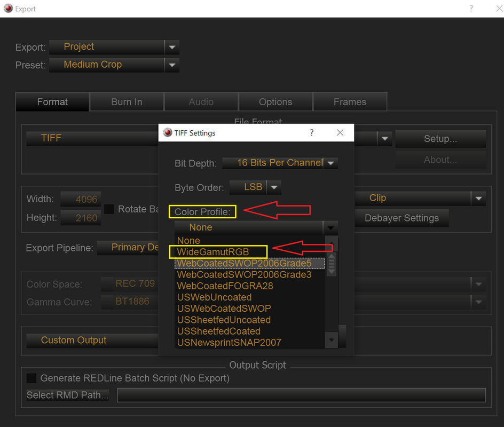The width and height of the screenshot is (504, 427).
Task: Click the About... button
Action: 440,160
